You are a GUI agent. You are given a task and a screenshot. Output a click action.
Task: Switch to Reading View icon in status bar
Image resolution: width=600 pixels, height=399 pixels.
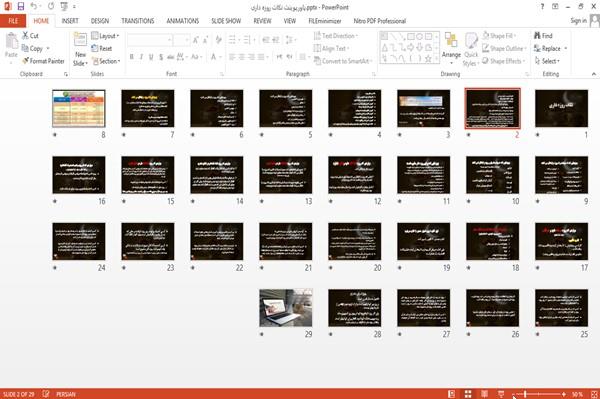pos(484,394)
